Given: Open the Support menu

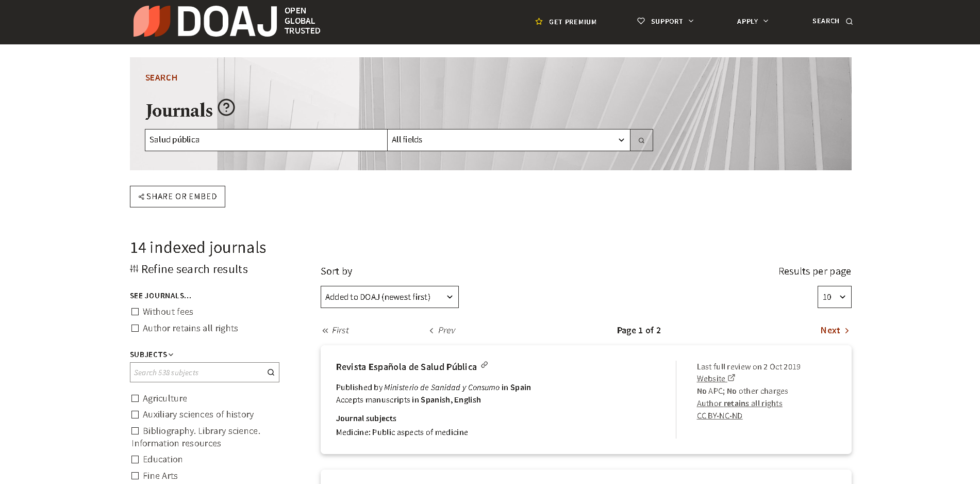Looking at the screenshot, I should point(666,21).
